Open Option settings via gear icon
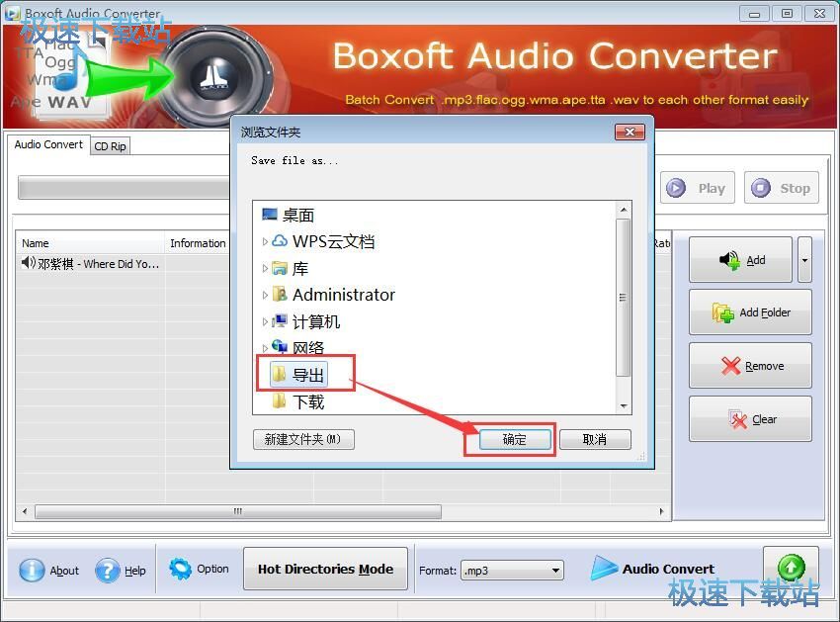The height and width of the screenshot is (622, 840). (x=180, y=569)
